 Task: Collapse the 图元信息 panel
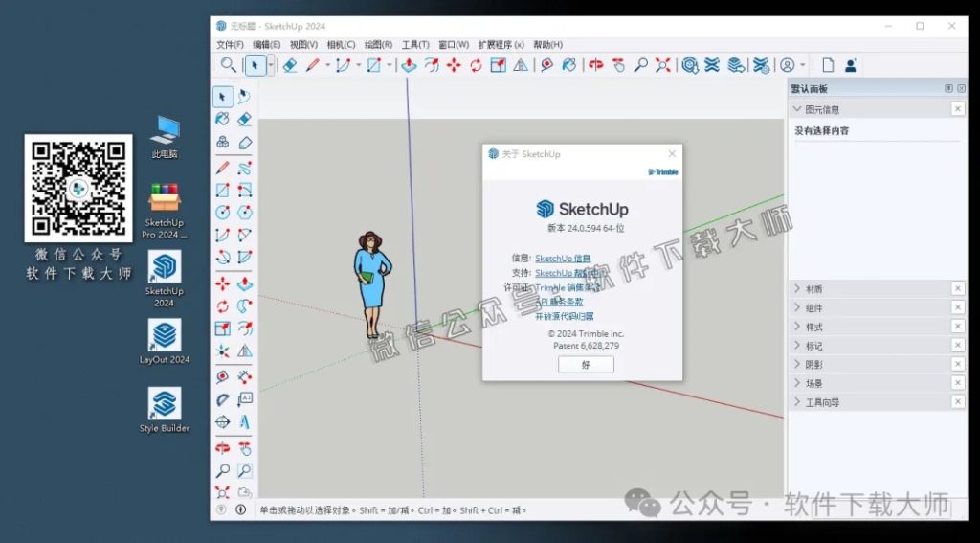click(797, 109)
